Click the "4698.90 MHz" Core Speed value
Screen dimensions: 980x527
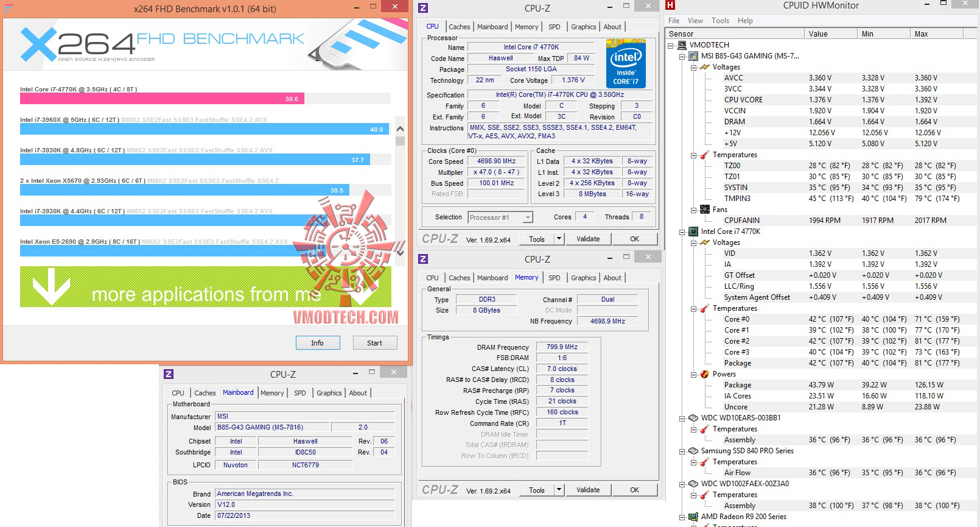pyautogui.click(x=496, y=161)
